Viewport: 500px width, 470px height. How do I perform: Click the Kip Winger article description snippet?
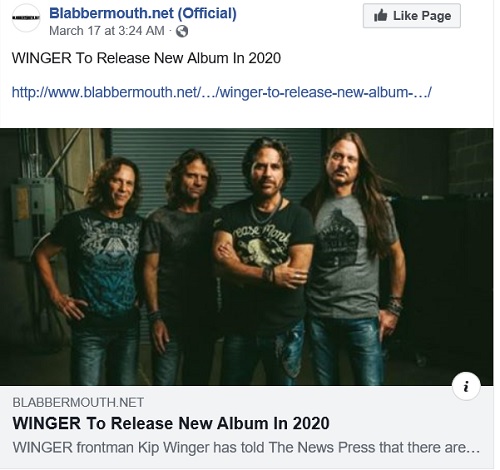(x=246, y=448)
